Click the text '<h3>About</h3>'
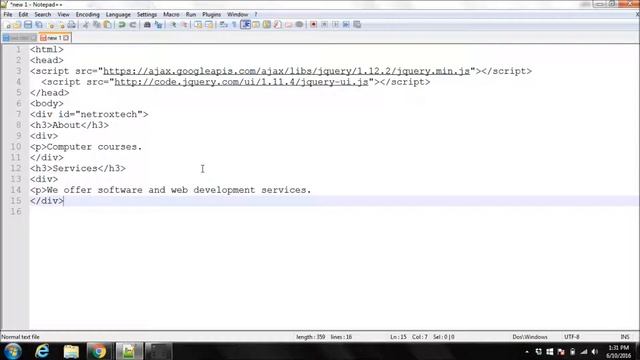Image resolution: width=640 pixels, height=360 pixels. (69, 125)
